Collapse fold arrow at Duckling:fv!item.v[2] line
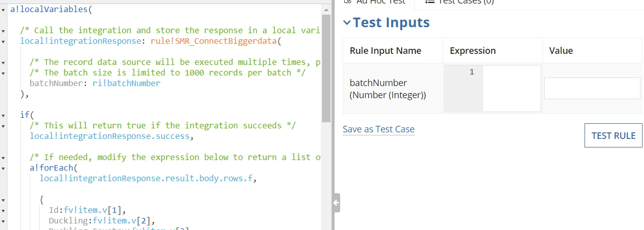Viewport: 644px width, 230px height. (x=4, y=221)
